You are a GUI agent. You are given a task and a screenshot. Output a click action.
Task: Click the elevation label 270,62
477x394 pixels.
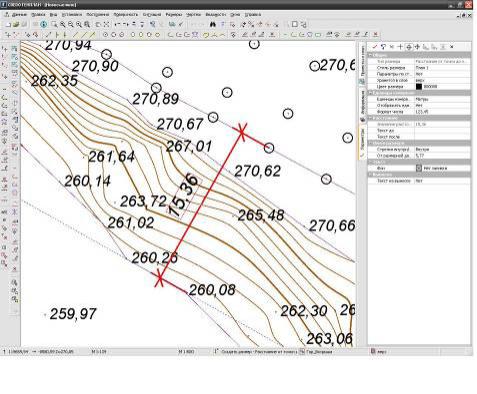point(258,171)
